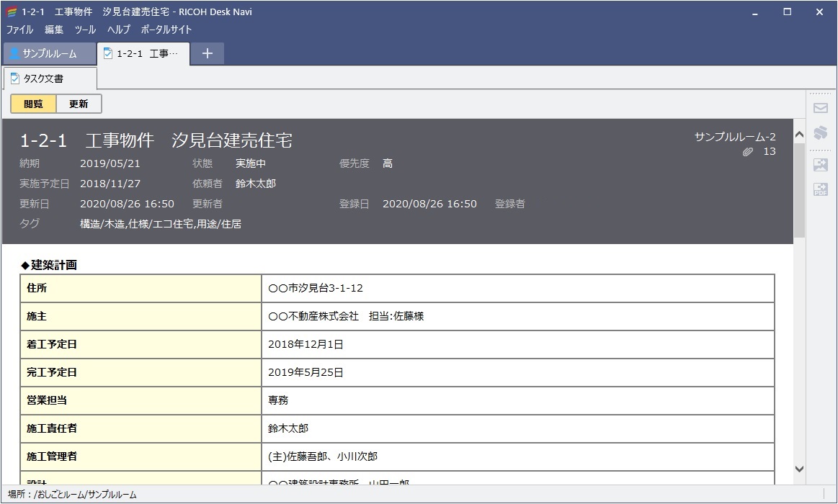Screen dimensions: 838x504
Task: Switch to 更新 edit mode
Action: (79, 104)
